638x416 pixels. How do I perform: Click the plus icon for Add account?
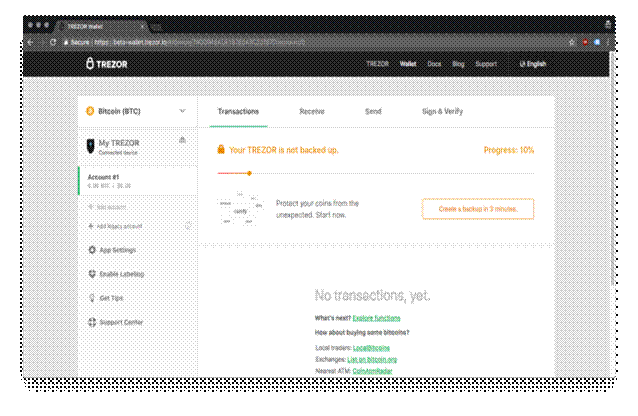[91, 207]
